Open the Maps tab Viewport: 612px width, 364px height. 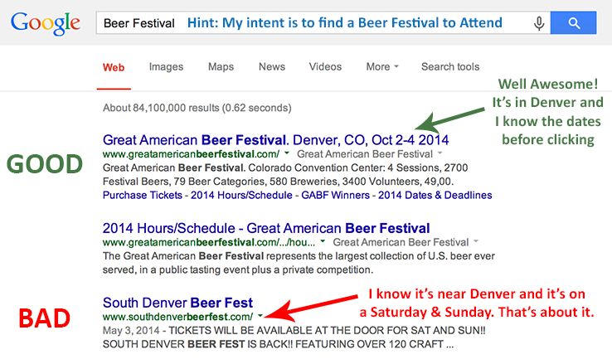coord(221,67)
